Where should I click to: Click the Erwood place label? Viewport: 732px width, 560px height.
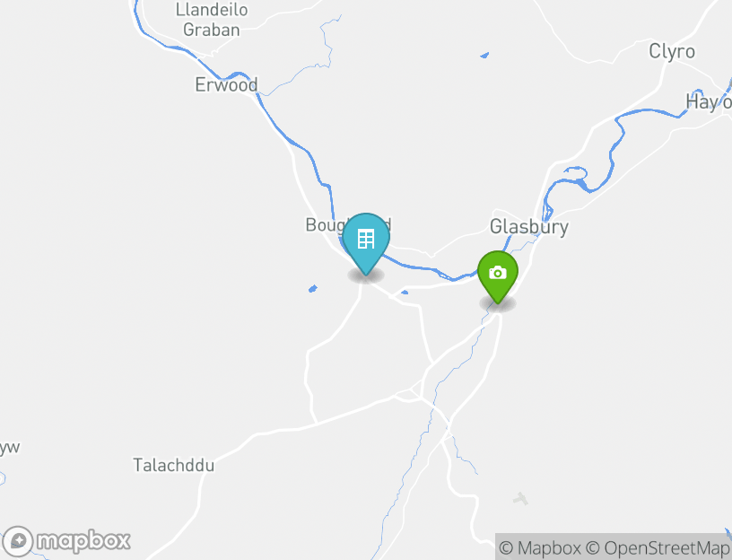(226, 85)
